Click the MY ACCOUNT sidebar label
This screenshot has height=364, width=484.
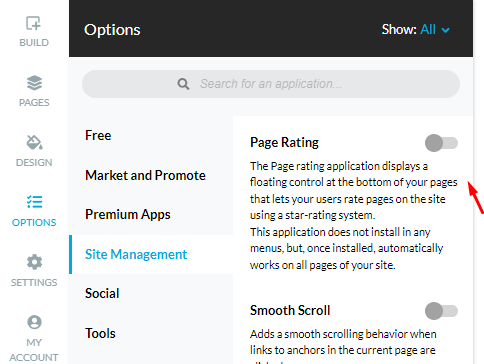tap(34, 350)
